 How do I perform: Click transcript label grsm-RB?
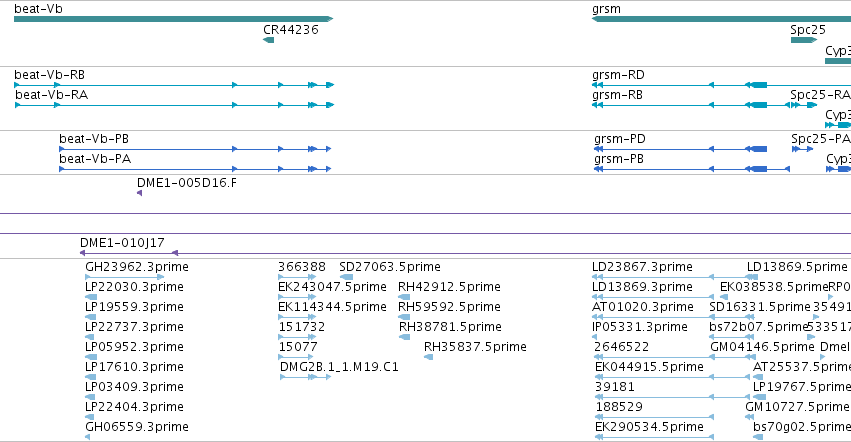point(617,95)
